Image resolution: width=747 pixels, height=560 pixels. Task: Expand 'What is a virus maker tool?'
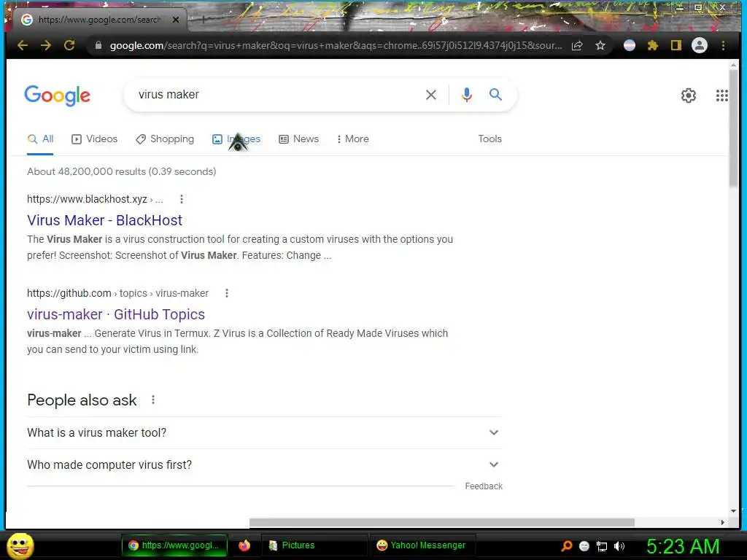tap(264, 432)
